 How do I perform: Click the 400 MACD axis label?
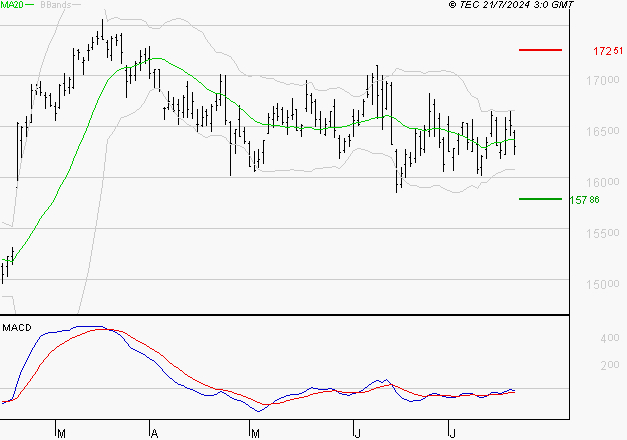pyautogui.click(x=610, y=338)
